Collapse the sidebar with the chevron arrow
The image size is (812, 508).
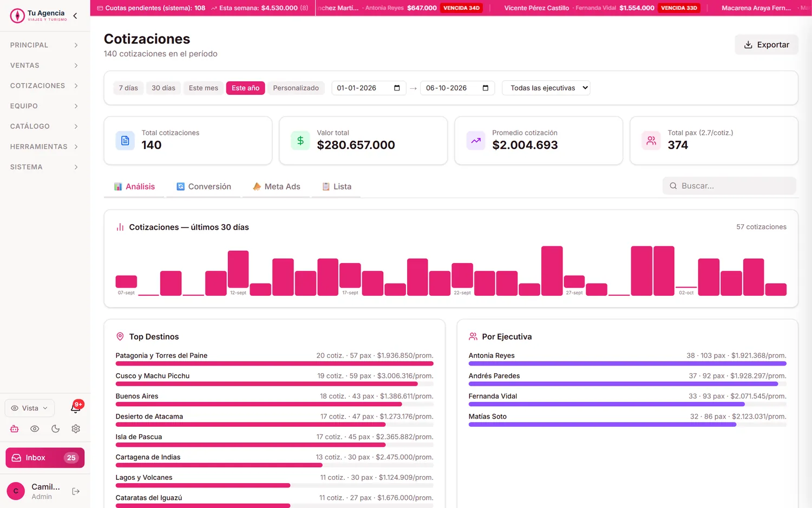(x=75, y=16)
